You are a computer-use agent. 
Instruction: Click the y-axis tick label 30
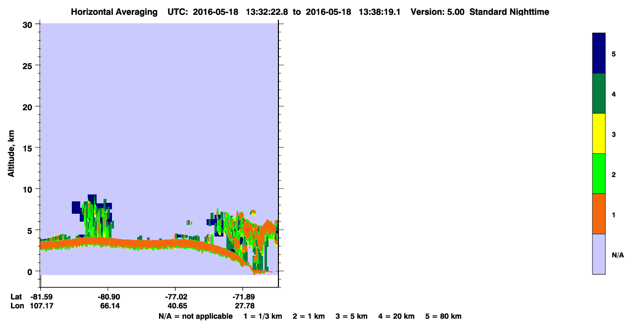pos(29,24)
